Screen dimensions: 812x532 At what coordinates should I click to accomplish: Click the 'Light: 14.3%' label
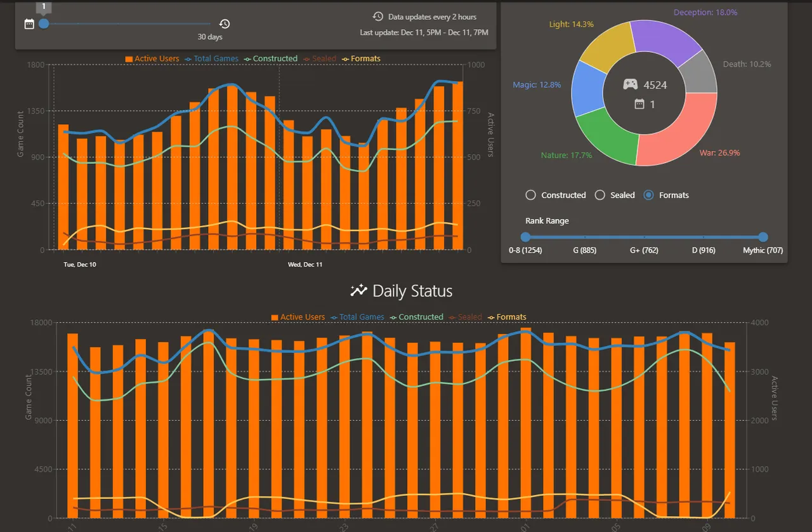tap(572, 24)
